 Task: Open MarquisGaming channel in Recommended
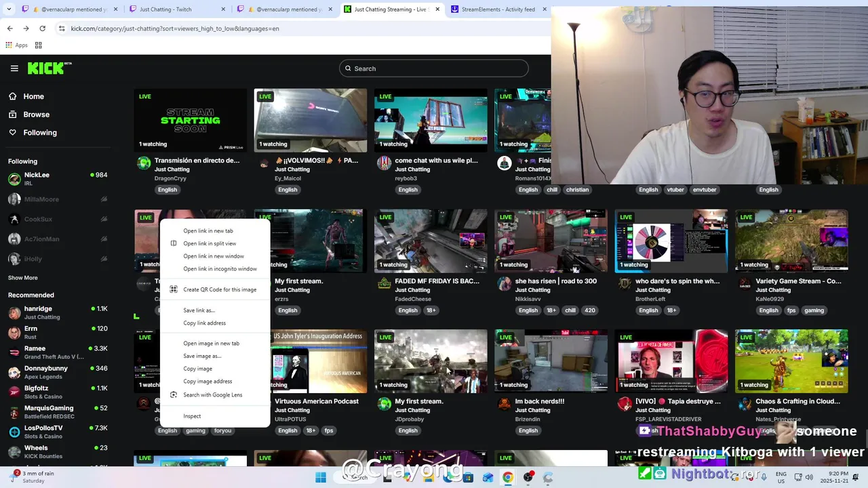(58, 412)
